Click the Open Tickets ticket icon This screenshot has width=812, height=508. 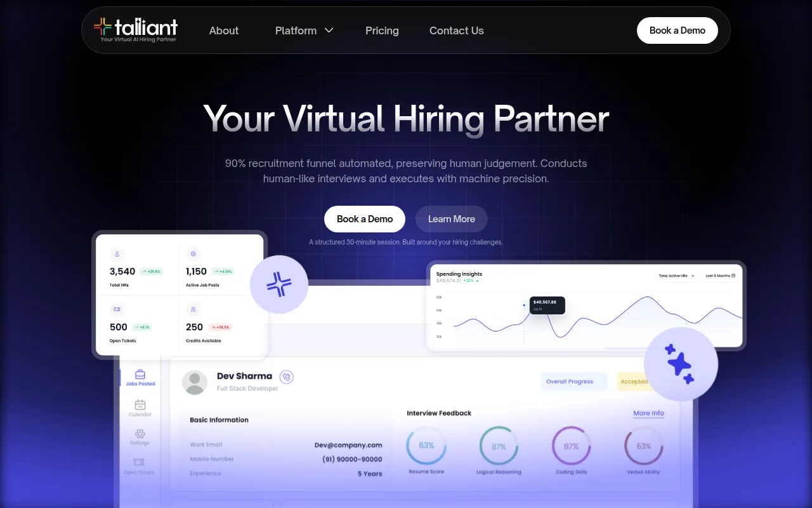point(117,309)
